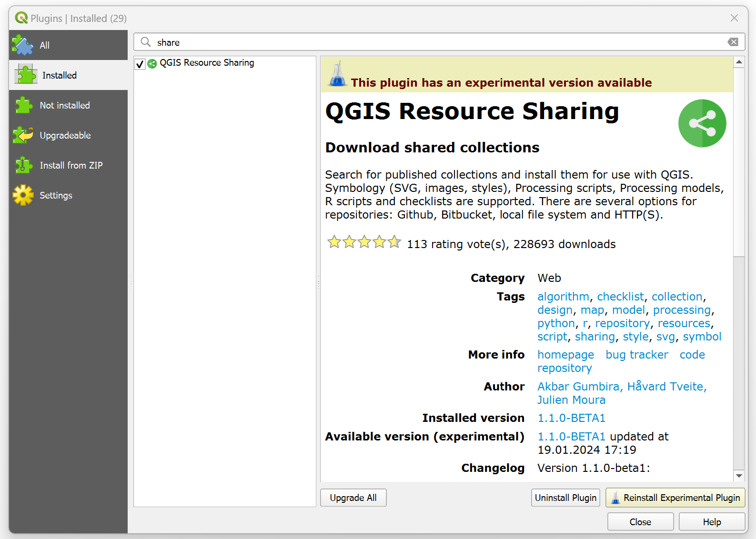This screenshot has width=756, height=539.
Task: Click the search magnifier icon
Action: pyautogui.click(x=146, y=42)
